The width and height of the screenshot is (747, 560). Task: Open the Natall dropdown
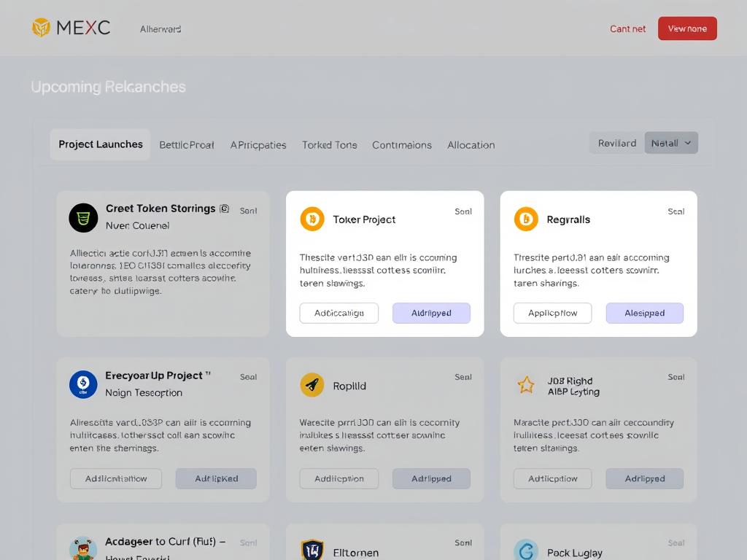670,143
